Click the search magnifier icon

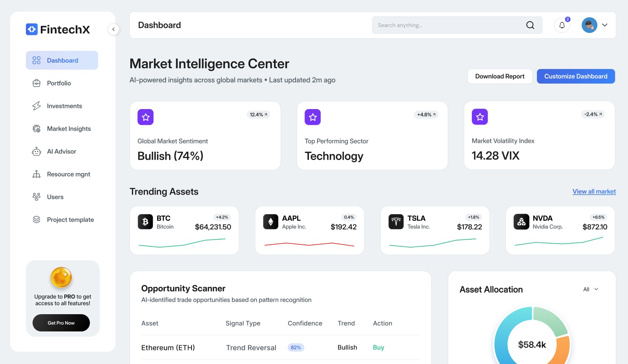click(x=530, y=25)
